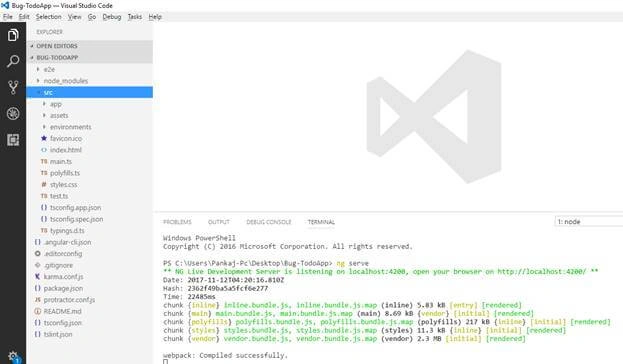Click the TS icon beside main.ts
The height and width of the screenshot is (364, 623).
[x=44, y=161]
